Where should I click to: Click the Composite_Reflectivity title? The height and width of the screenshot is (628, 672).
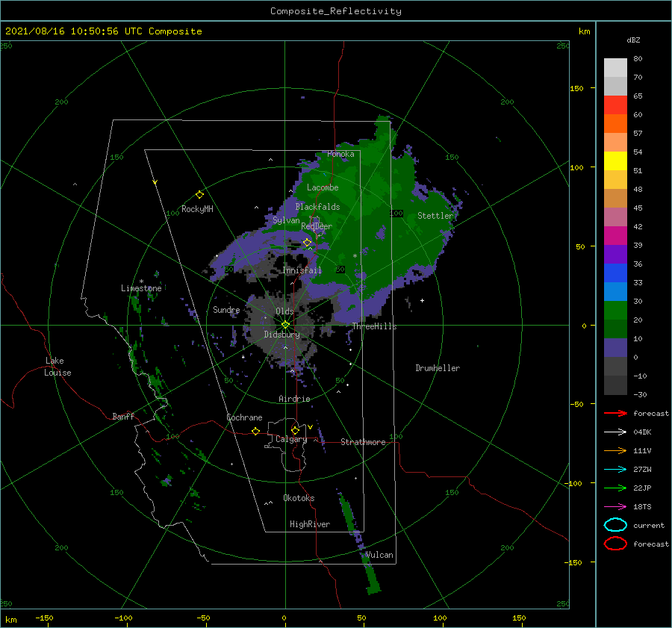click(x=336, y=11)
